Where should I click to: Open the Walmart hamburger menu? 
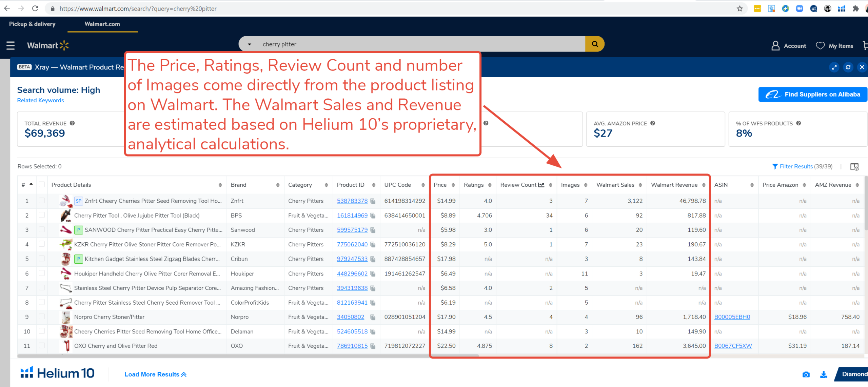point(11,45)
